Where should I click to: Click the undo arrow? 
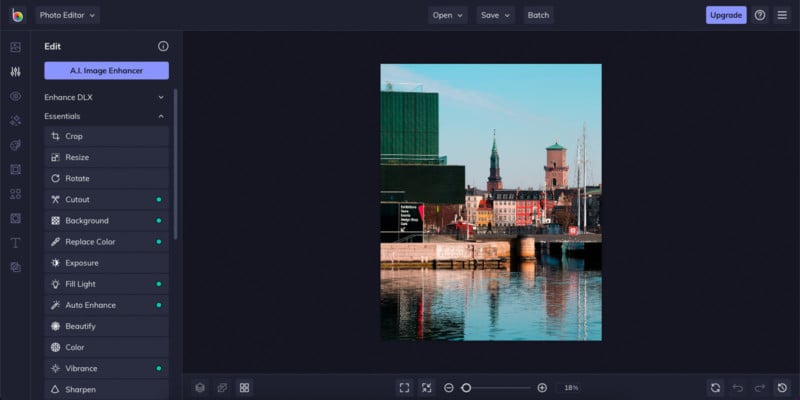(738, 387)
